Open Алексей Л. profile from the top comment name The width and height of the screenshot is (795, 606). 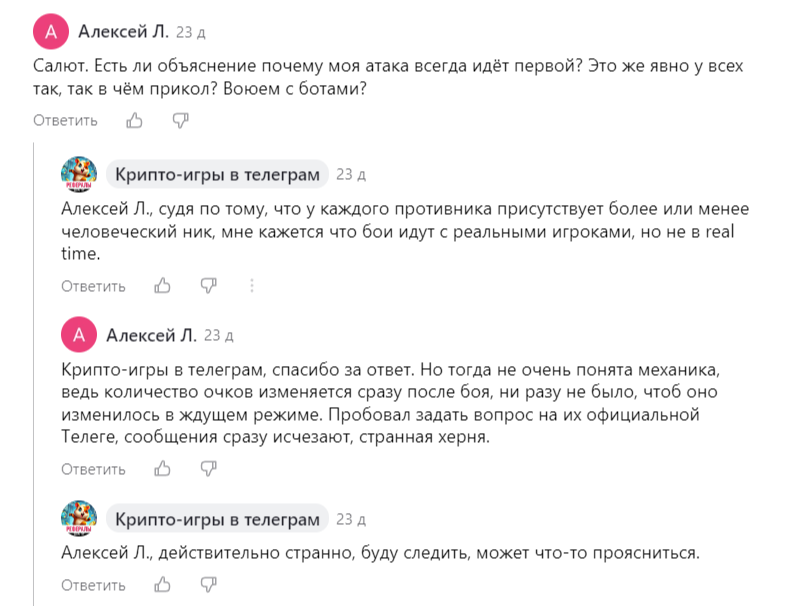tap(123, 33)
